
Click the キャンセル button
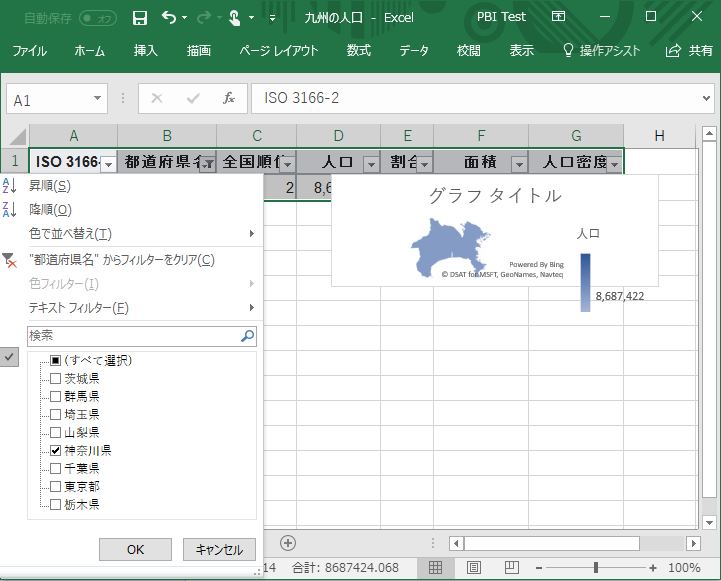(219, 549)
